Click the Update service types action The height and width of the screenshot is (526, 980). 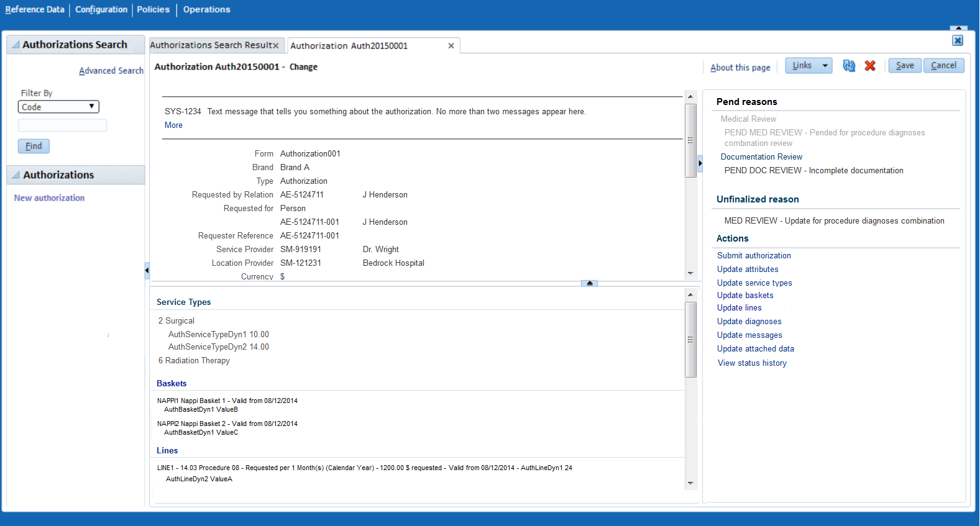[754, 283]
